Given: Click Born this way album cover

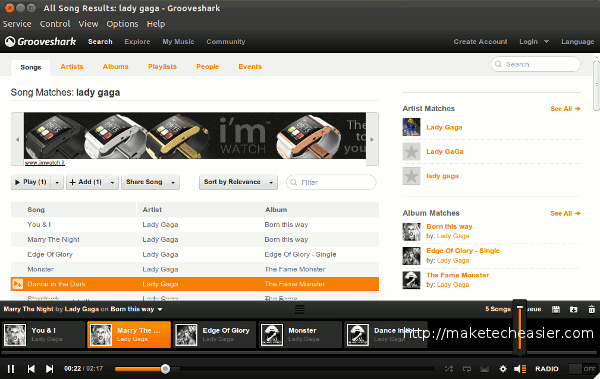Looking at the screenshot, I should (x=411, y=232).
